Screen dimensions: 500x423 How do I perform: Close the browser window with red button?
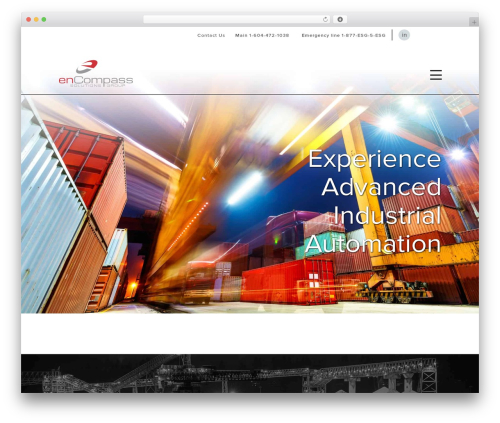pyautogui.click(x=29, y=20)
